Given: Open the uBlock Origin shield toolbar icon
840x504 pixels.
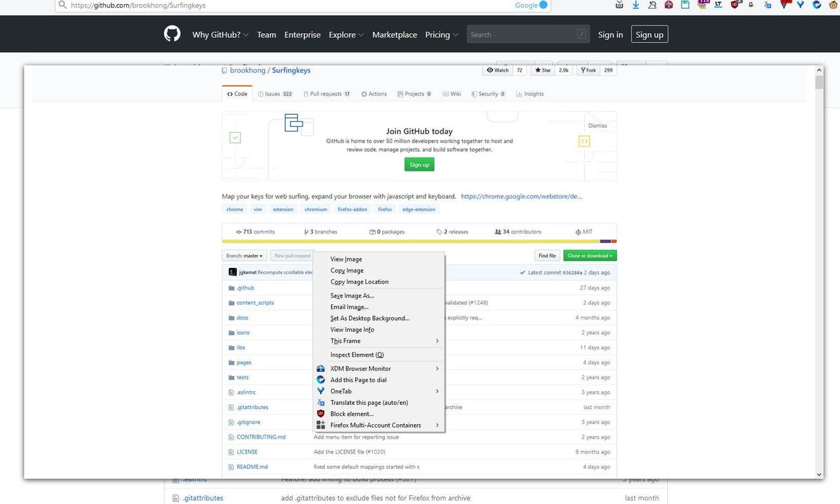Looking at the screenshot, I should pos(735,4).
